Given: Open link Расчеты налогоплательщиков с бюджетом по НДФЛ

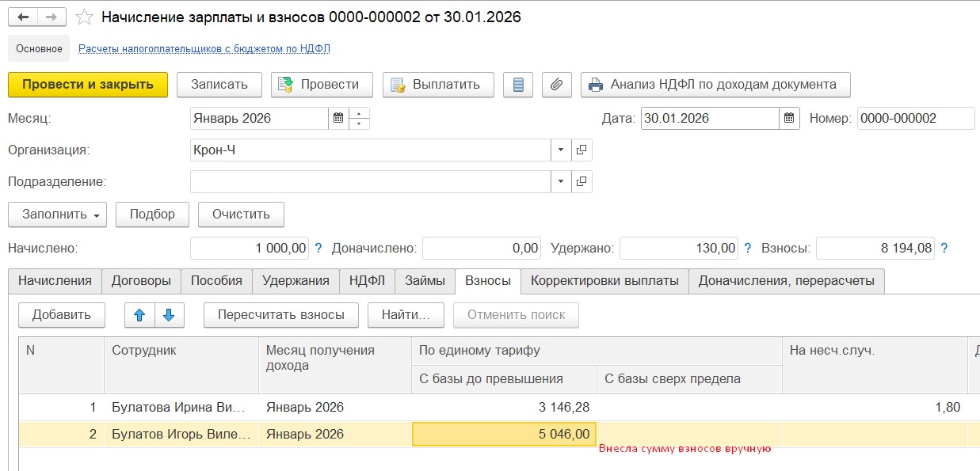Looking at the screenshot, I should click(204, 48).
